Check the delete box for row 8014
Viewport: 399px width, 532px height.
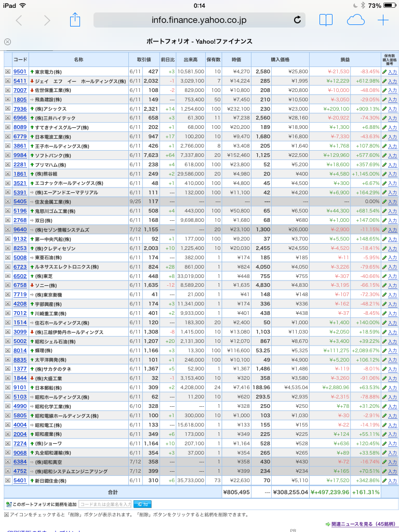pyautogui.click(x=7, y=351)
